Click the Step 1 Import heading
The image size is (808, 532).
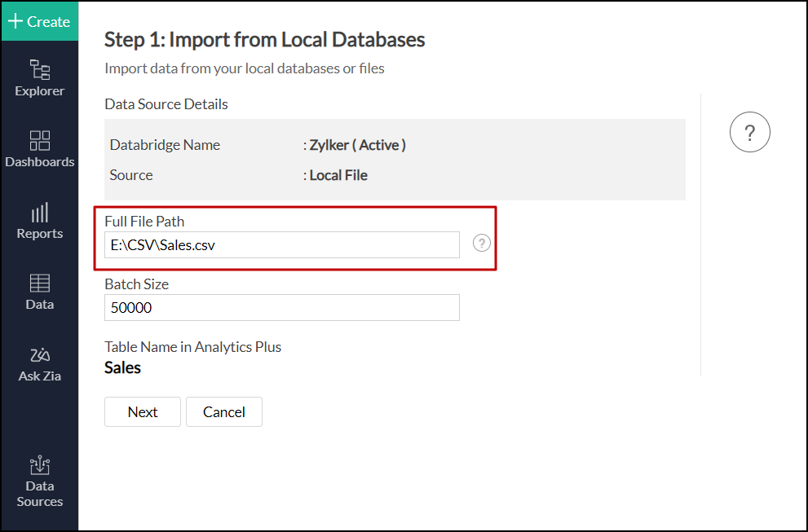coord(264,39)
